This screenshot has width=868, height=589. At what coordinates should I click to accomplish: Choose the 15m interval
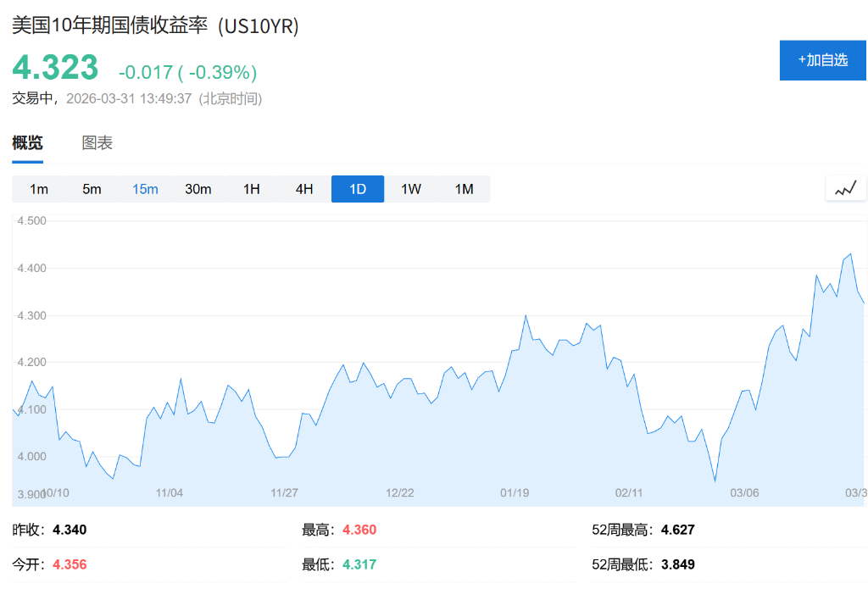144,188
